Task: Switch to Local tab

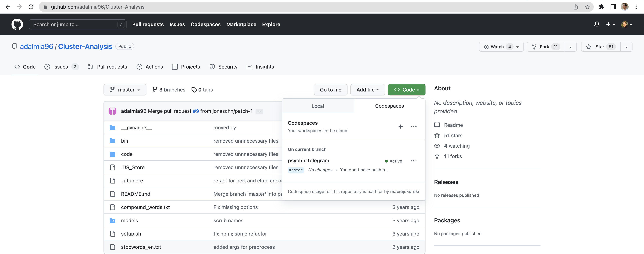Action: point(318,106)
